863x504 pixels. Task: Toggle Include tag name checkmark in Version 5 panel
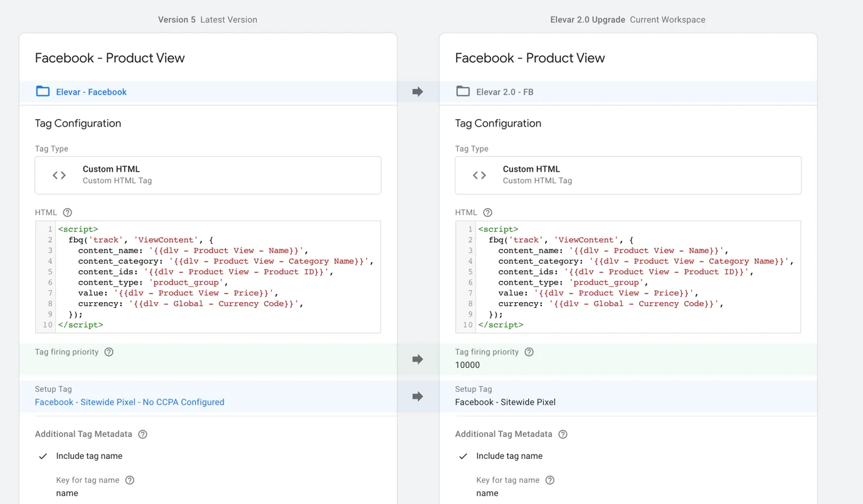point(43,456)
